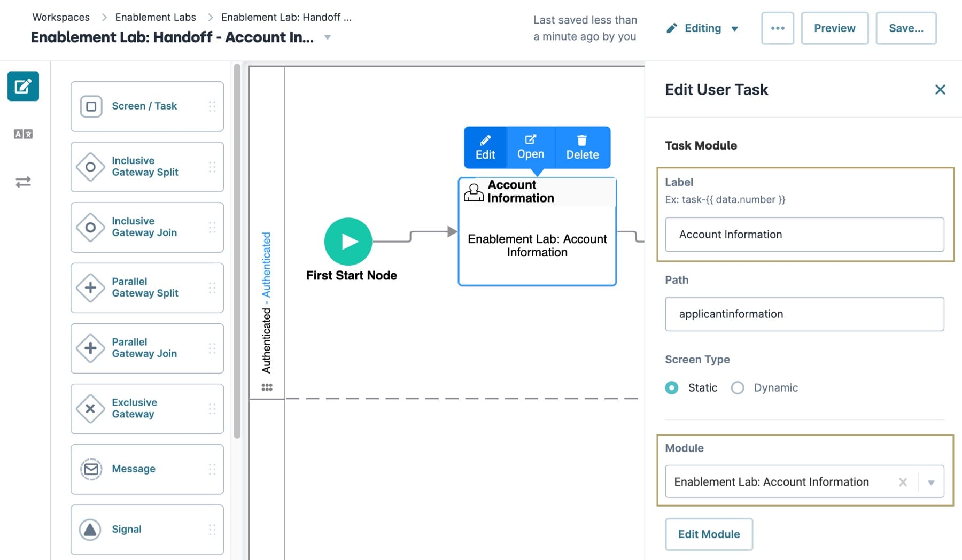
Task: Click the Enablement Lab: Handoff breadcrumb
Action: 286,17
